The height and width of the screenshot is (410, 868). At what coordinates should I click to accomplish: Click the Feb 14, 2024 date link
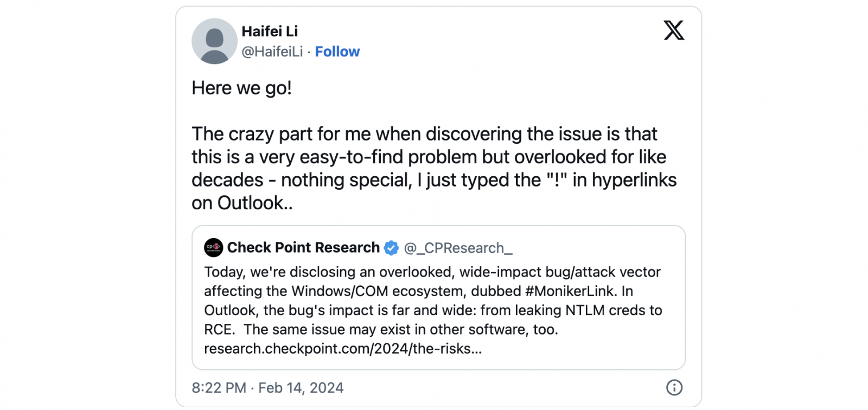tap(302, 388)
